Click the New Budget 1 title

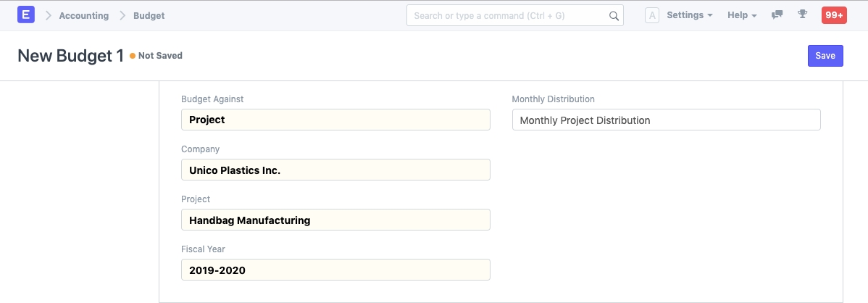pyautogui.click(x=70, y=56)
